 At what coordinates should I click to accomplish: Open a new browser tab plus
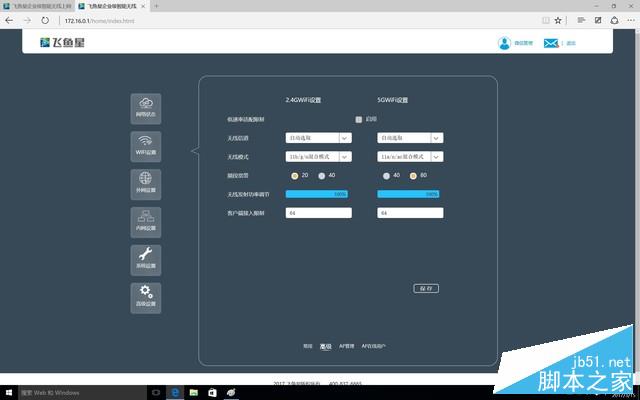pyautogui.click(x=156, y=6)
